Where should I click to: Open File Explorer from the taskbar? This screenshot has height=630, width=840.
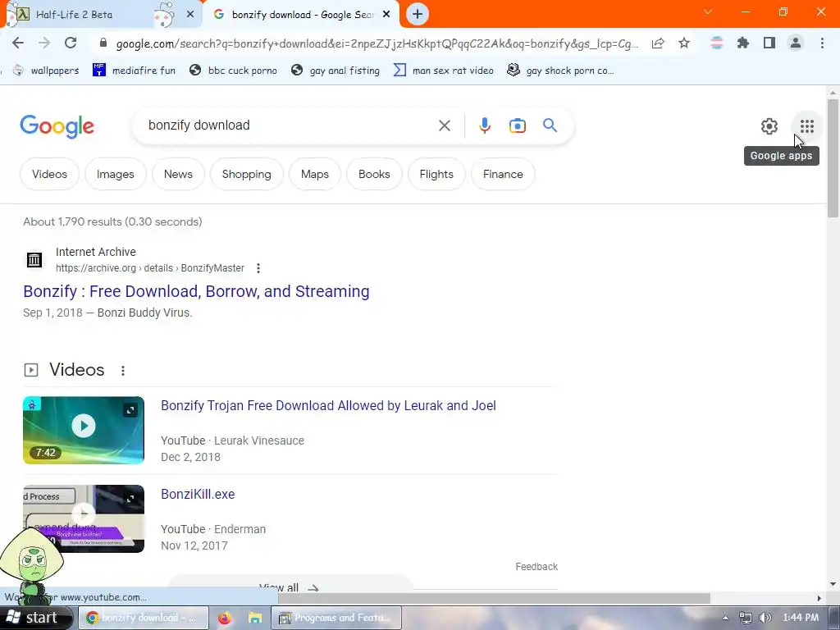tap(255, 619)
